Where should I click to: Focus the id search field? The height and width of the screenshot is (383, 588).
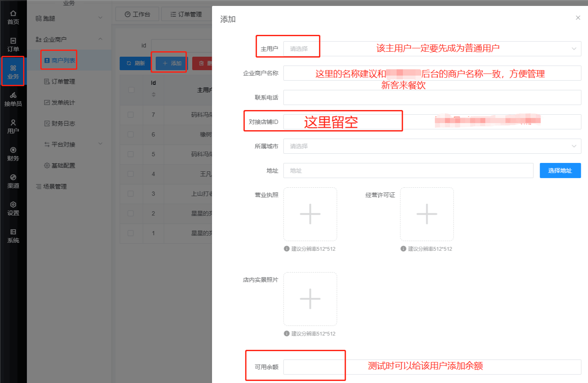(181, 45)
